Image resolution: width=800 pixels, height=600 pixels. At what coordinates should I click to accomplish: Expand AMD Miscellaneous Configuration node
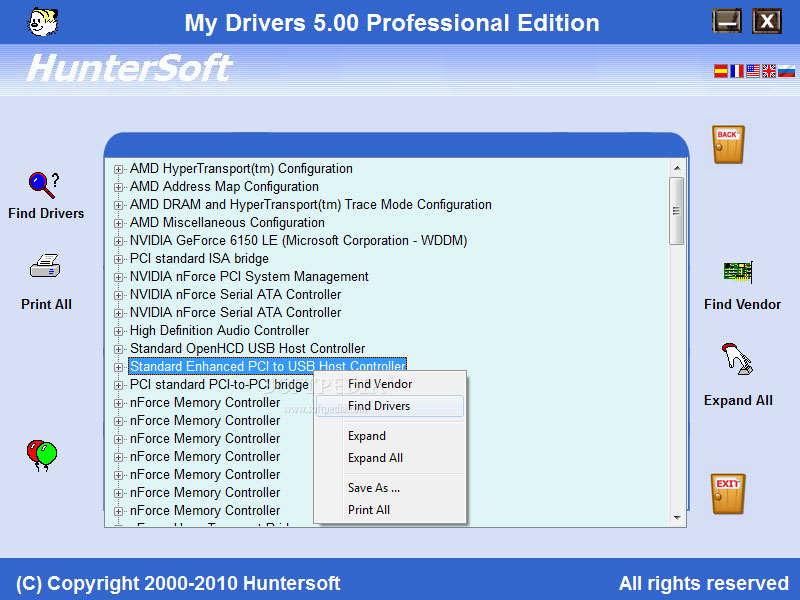point(118,223)
